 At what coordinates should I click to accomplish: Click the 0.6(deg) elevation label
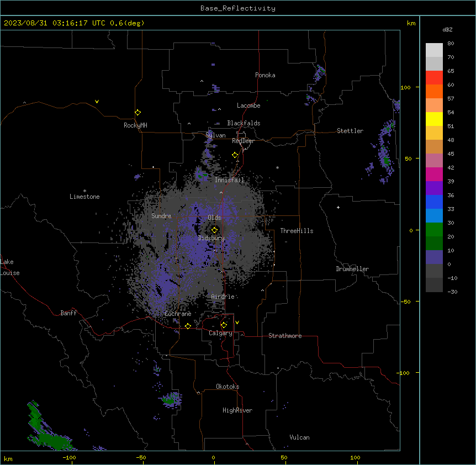click(127, 23)
